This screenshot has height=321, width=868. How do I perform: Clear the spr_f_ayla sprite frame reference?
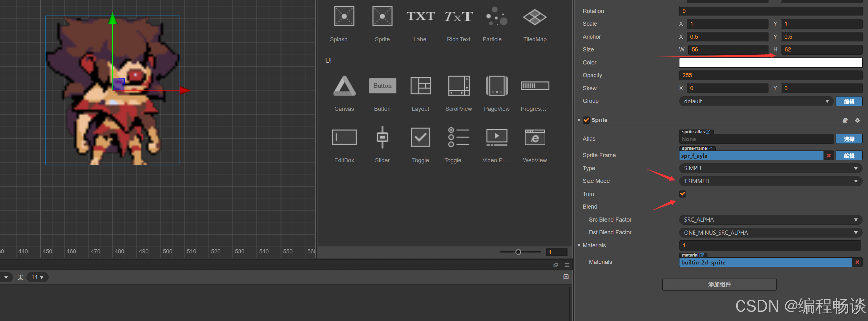tap(828, 156)
